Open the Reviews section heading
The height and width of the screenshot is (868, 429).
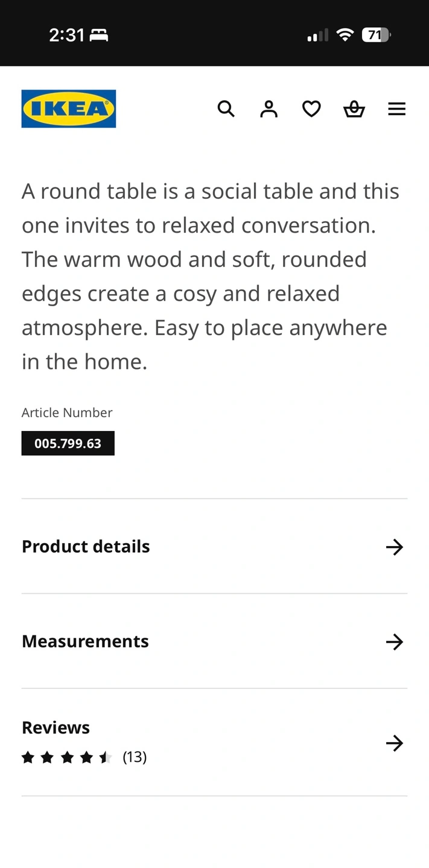coord(56,728)
